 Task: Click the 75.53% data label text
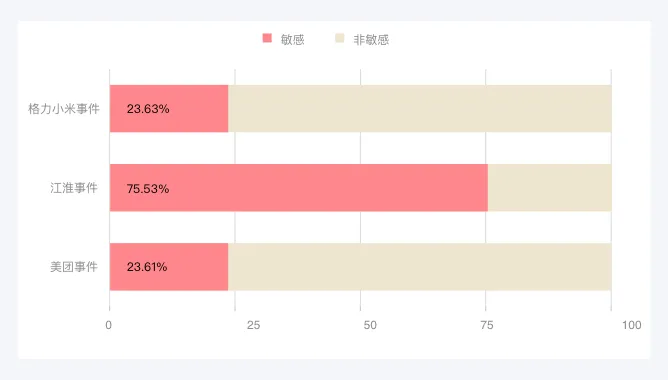coord(148,189)
